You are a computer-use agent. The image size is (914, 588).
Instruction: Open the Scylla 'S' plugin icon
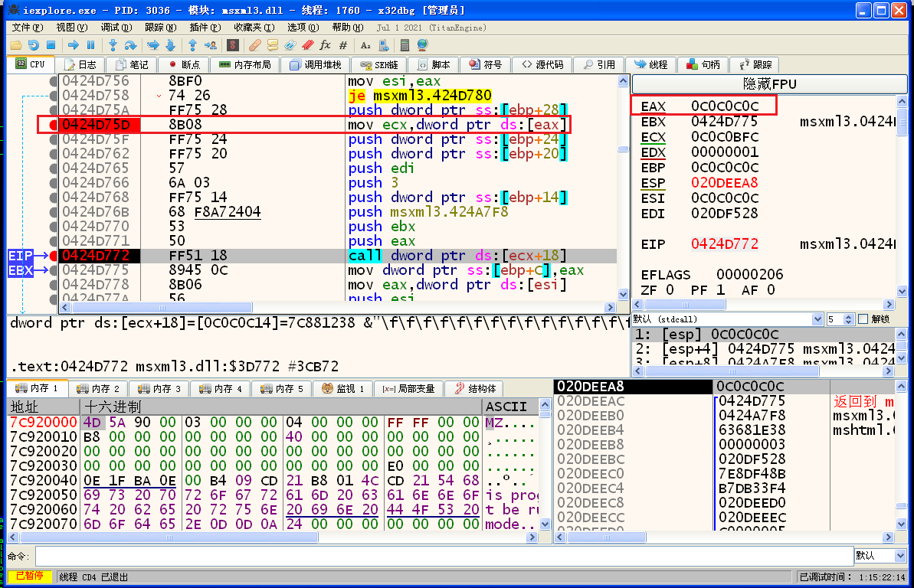click(232, 45)
